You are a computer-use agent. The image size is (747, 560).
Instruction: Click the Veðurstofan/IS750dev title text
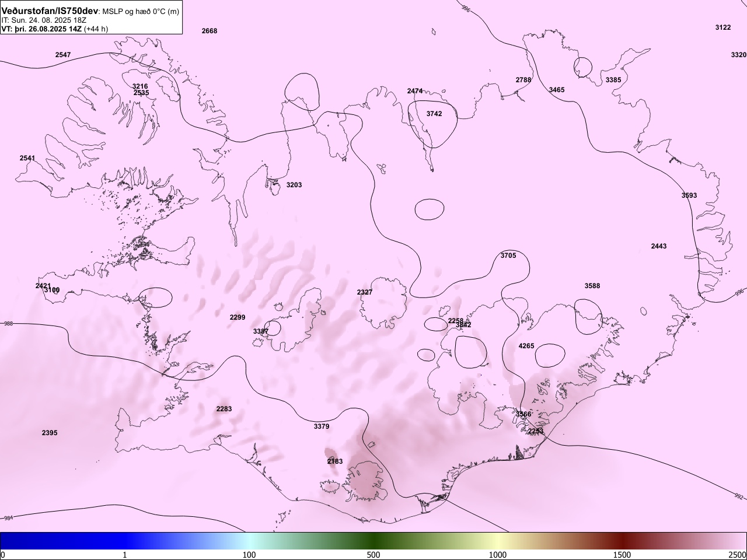coord(50,11)
